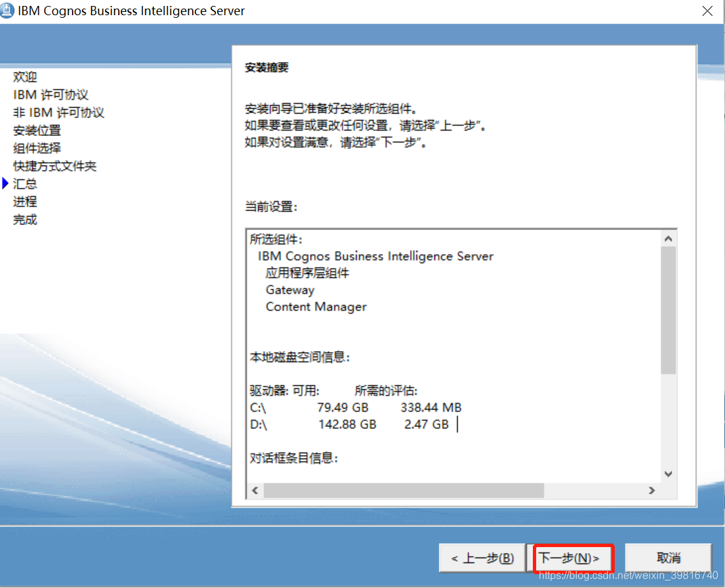Select the 非 IBM 许可协议 step
The width and height of the screenshot is (725, 588).
click(59, 112)
